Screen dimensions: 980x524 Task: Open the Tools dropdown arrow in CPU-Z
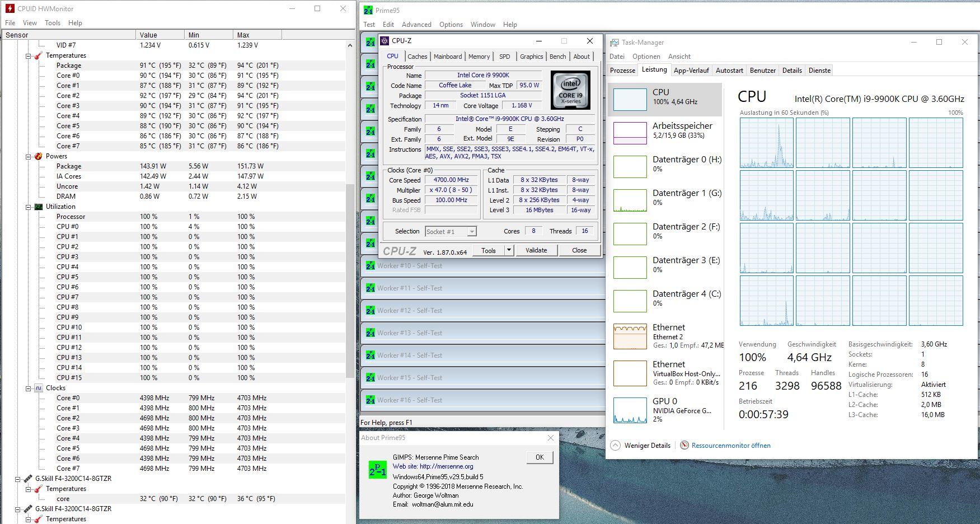coord(509,250)
